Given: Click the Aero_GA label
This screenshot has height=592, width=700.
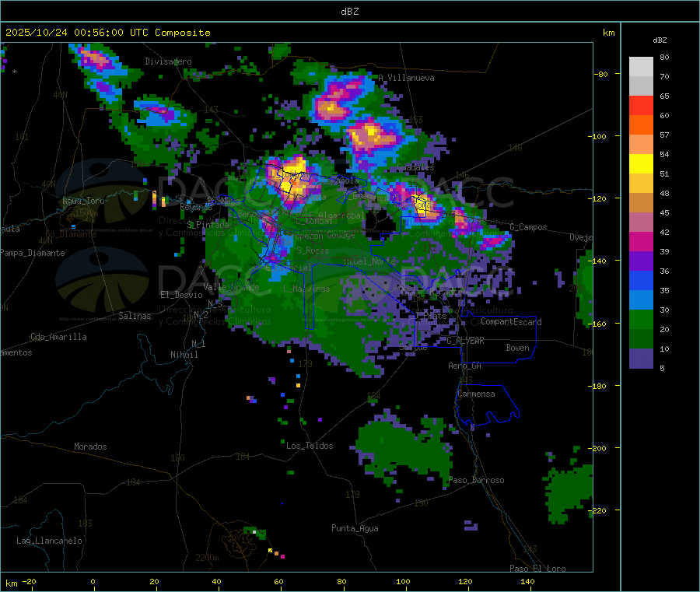Looking at the screenshot, I should click(x=465, y=366).
